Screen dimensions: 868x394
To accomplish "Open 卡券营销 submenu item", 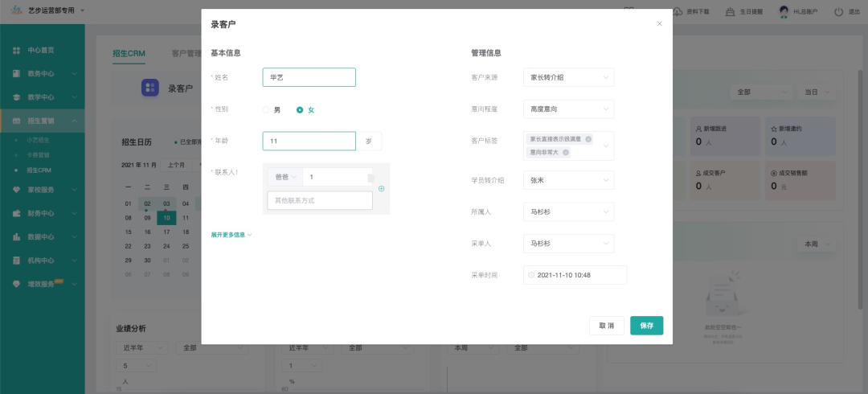I will (38, 155).
